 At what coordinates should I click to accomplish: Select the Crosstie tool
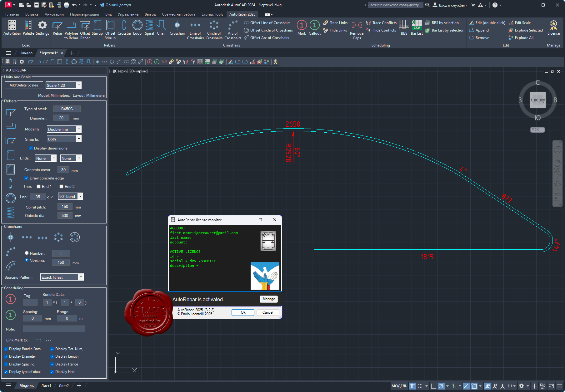coord(124,27)
